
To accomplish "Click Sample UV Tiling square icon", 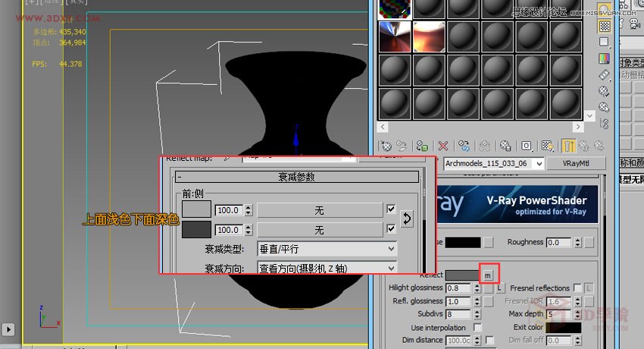I will pos(604,42).
